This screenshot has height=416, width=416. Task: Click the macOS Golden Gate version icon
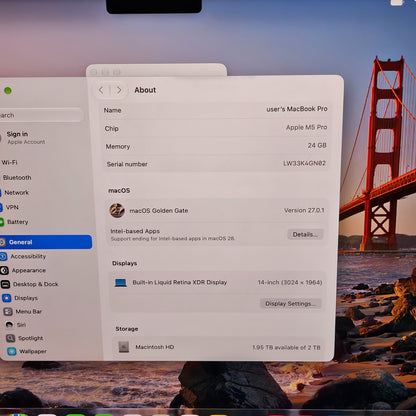(117, 210)
